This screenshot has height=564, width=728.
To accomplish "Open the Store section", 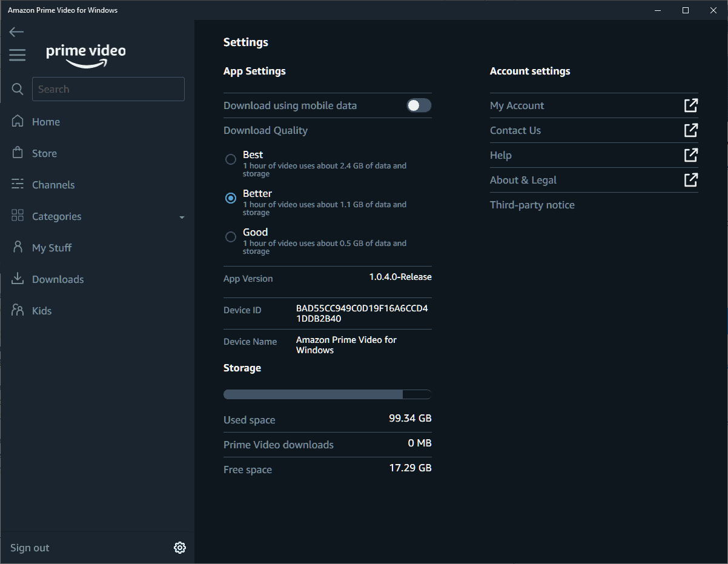I will [45, 153].
